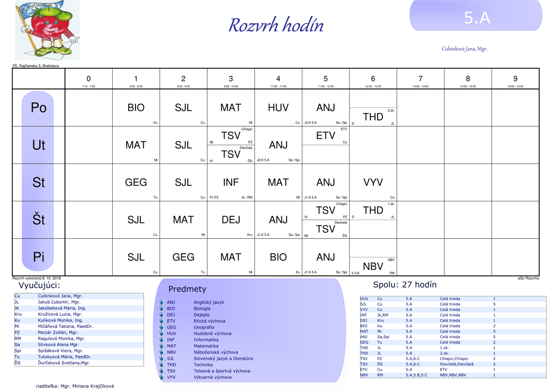555x392 pixels.
Task: Select the Ut day label
Action: coord(38,145)
